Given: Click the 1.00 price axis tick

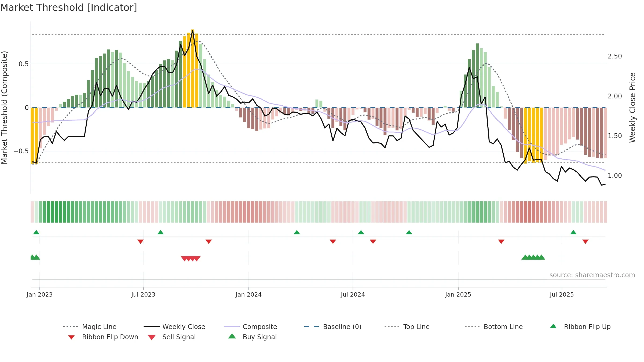Looking at the screenshot, I should pyautogui.click(x=615, y=176).
